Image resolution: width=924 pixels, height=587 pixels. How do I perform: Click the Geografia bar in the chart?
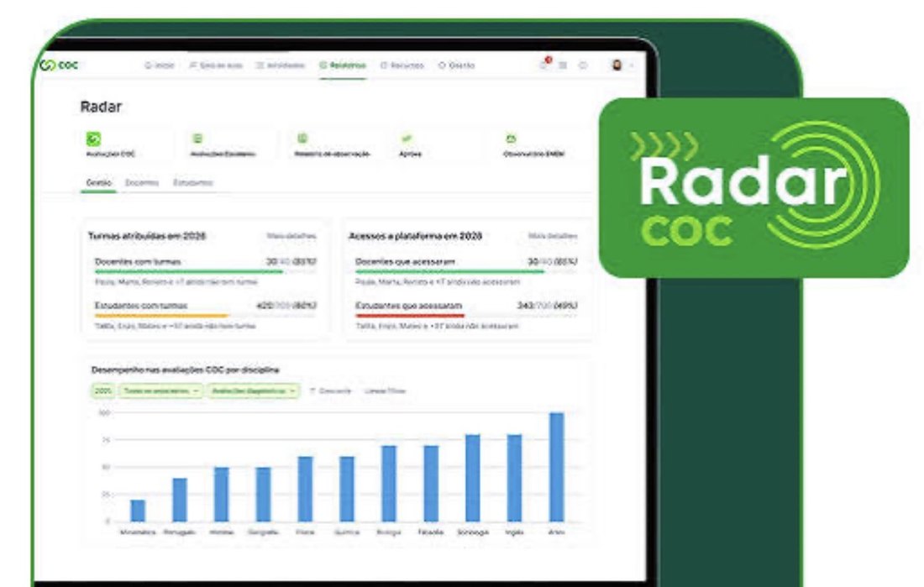click(263, 495)
